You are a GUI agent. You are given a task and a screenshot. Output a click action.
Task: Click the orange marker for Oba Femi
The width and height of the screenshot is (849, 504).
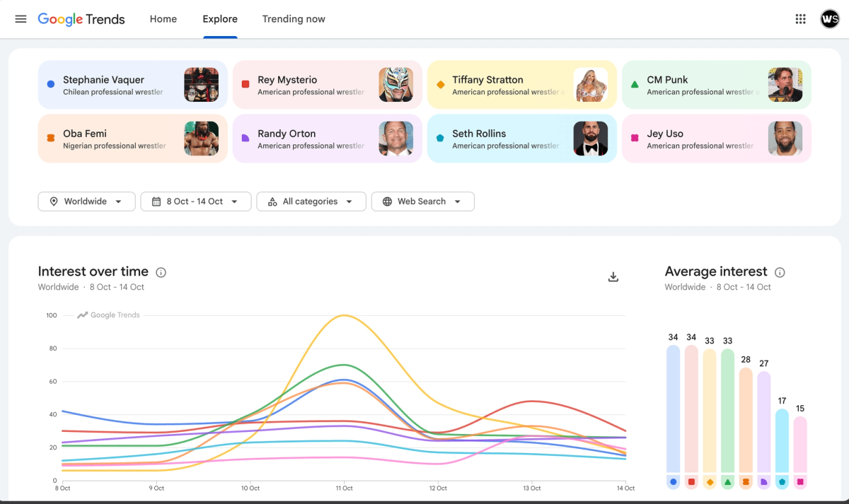coord(51,138)
